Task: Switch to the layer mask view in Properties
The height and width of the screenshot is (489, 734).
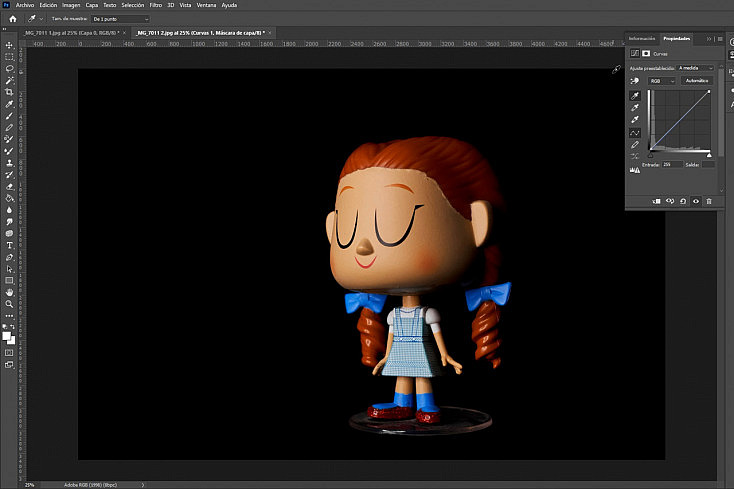Action: click(x=646, y=53)
